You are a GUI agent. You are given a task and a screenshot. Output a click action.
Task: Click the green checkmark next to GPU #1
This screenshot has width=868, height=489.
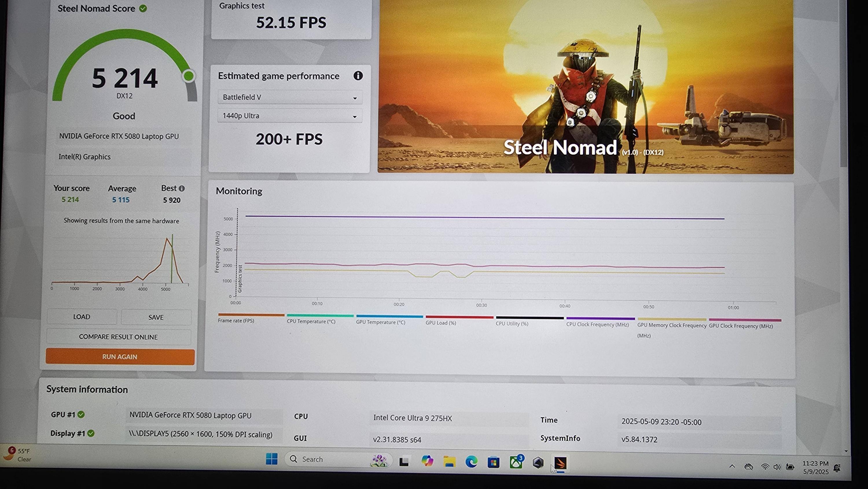[81, 415]
